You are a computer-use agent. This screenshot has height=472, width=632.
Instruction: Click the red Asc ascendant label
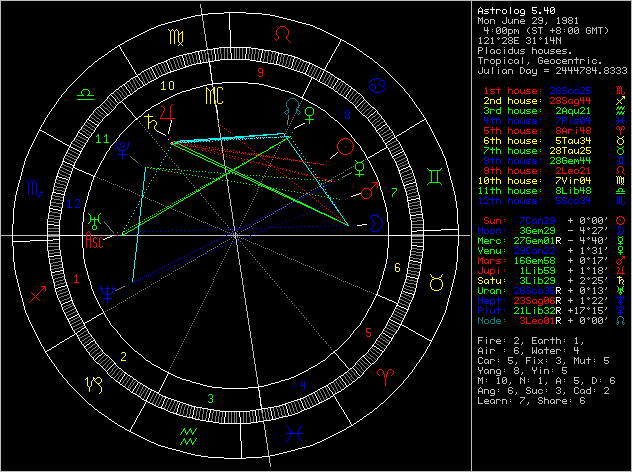(x=95, y=241)
